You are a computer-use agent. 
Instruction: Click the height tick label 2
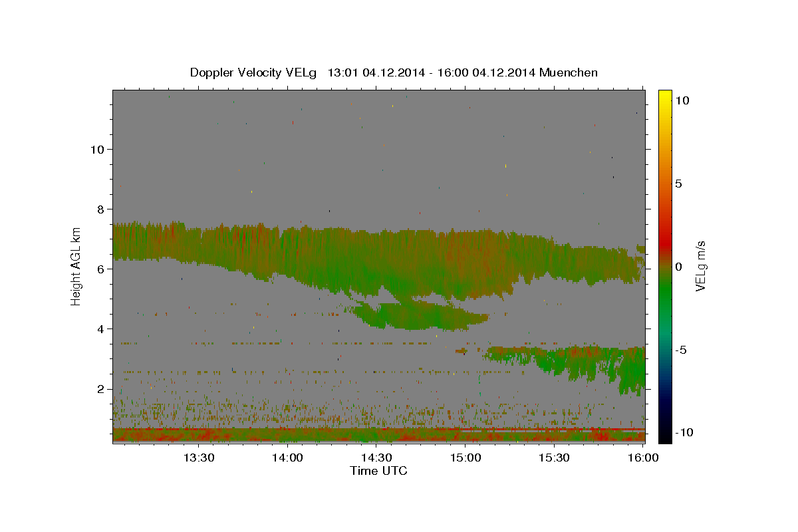[100, 389]
